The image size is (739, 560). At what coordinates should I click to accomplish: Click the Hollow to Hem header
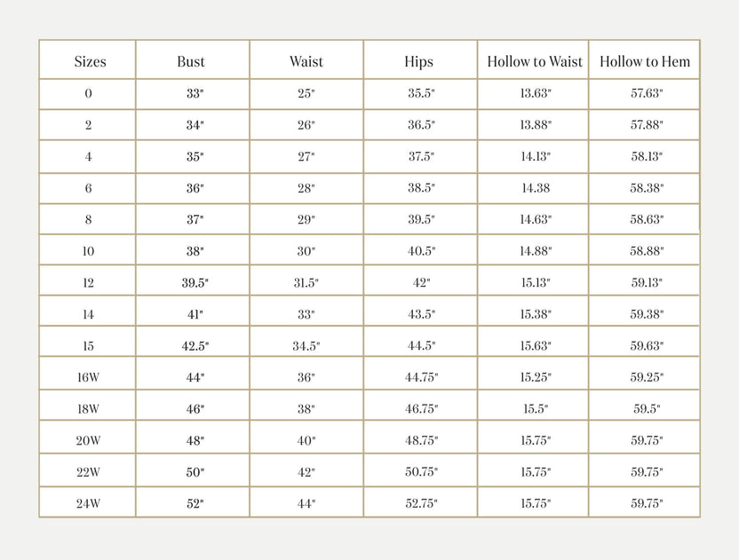tap(645, 61)
